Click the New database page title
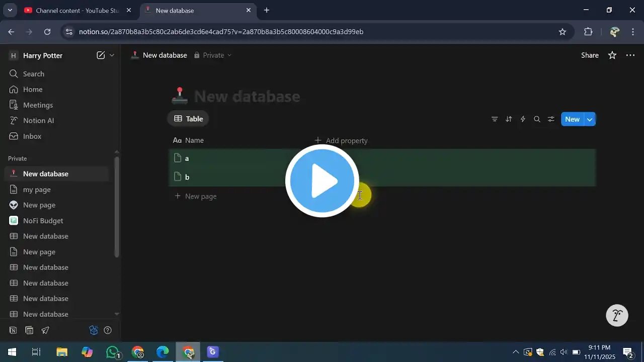Viewport: 644px width, 362px height. pos(247,96)
